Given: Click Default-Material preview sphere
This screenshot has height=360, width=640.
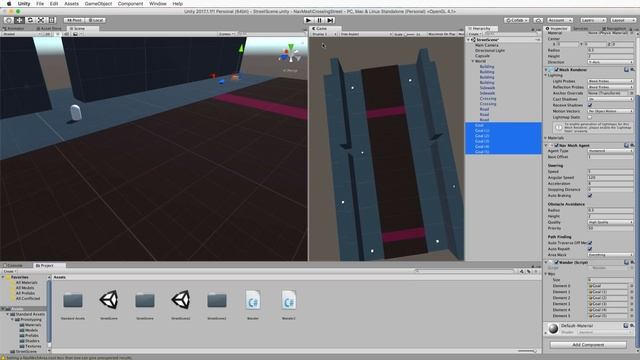Looking at the screenshot, I should coord(553,329).
